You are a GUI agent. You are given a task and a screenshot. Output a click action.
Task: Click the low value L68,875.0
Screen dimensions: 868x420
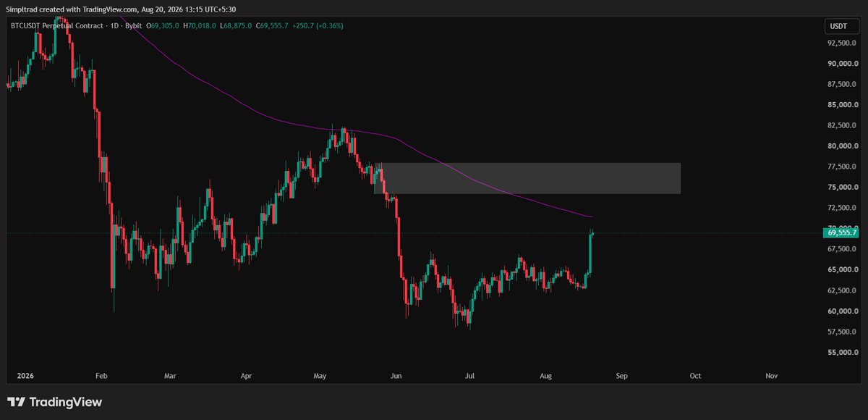click(234, 25)
